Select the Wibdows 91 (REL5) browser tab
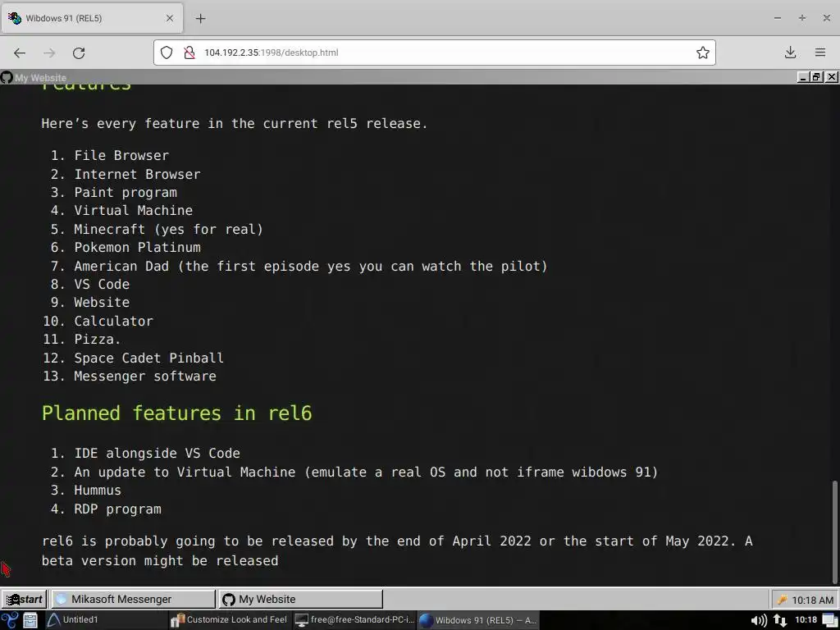The image size is (840, 630). 92,18
